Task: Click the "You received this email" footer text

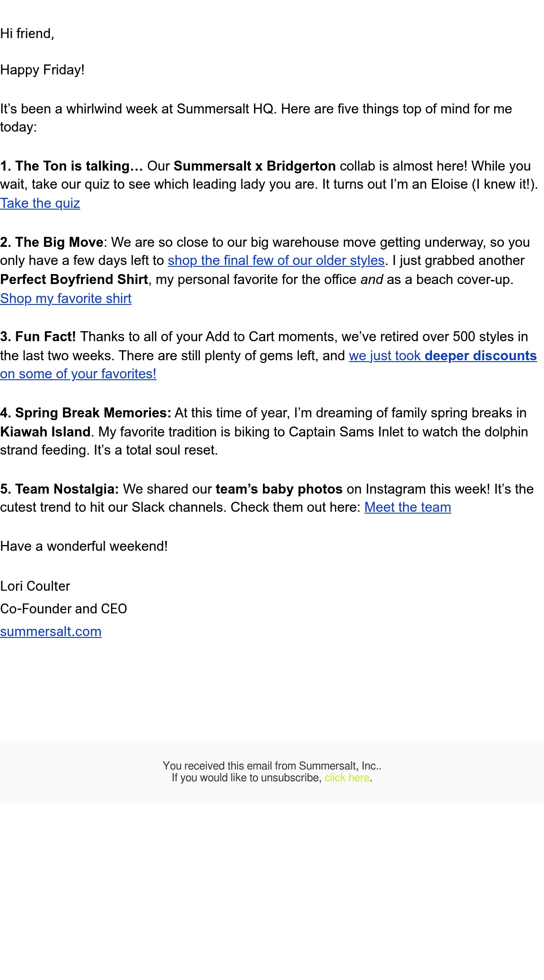Action: (272, 766)
